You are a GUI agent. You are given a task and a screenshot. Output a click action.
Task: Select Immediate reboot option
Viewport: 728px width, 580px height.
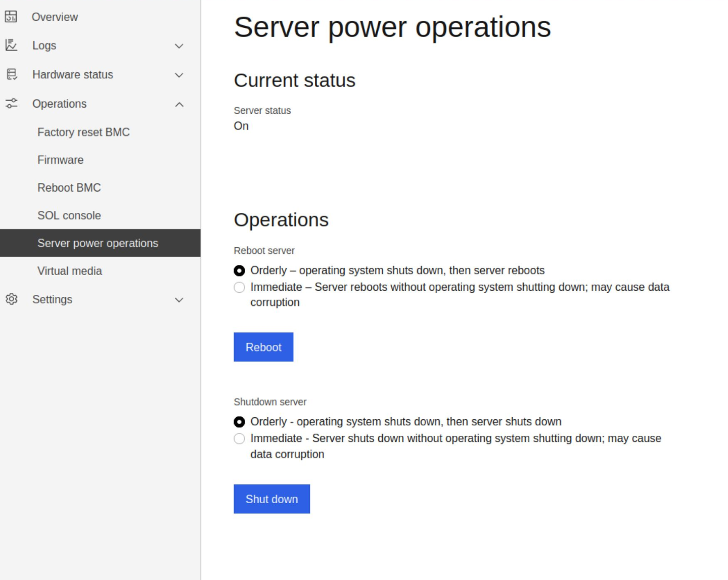coord(239,287)
